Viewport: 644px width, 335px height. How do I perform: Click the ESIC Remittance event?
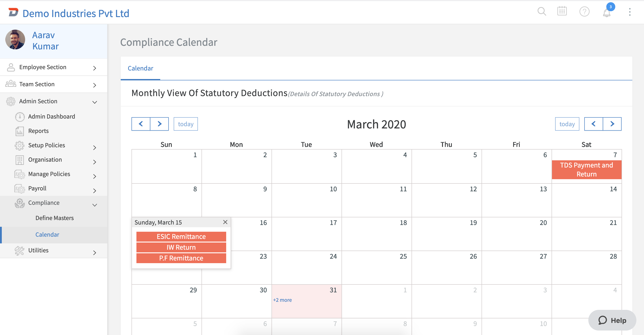coord(181,236)
